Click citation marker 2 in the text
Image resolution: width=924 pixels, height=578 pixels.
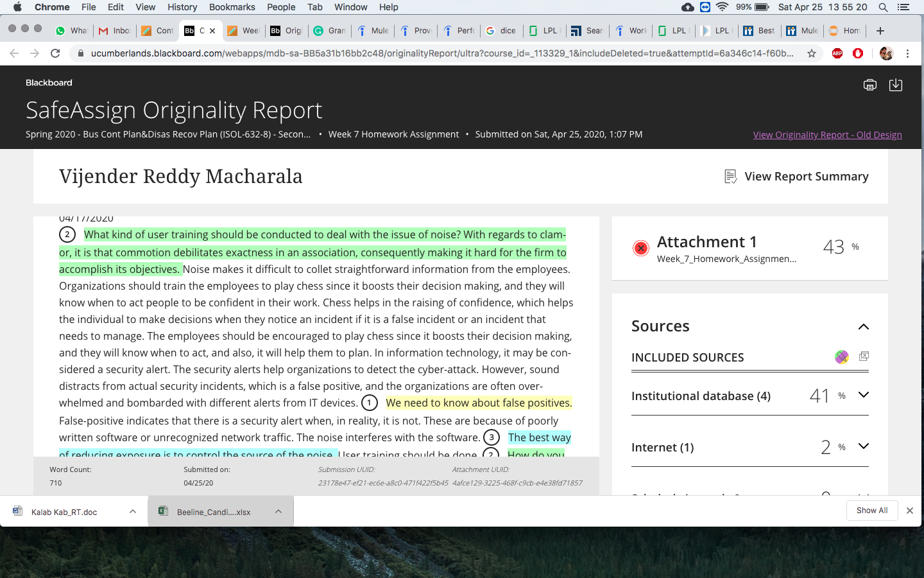[67, 234]
